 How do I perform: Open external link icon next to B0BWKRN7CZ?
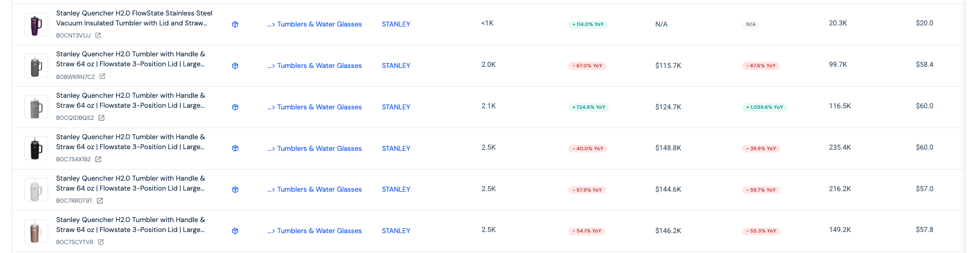(x=102, y=77)
